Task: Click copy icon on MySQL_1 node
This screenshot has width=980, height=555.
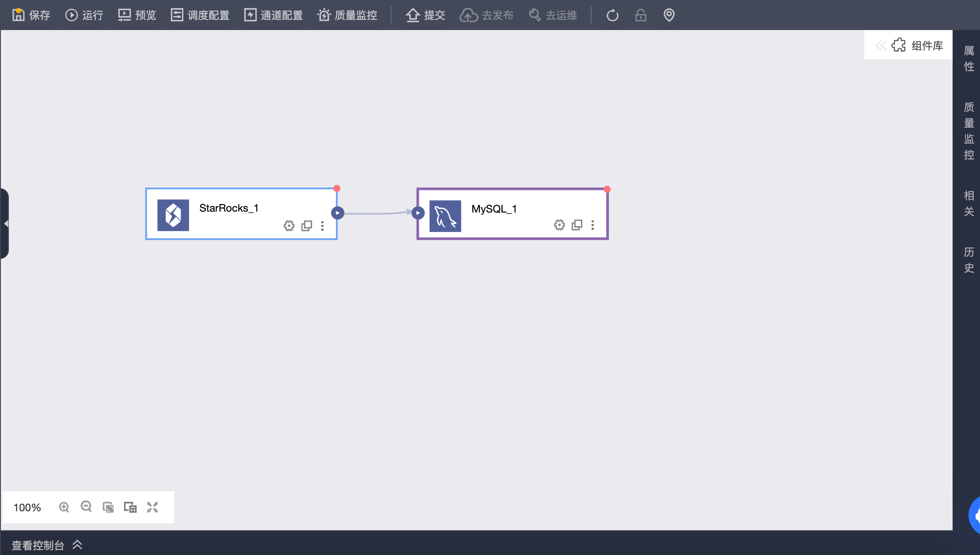Action: point(577,225)
